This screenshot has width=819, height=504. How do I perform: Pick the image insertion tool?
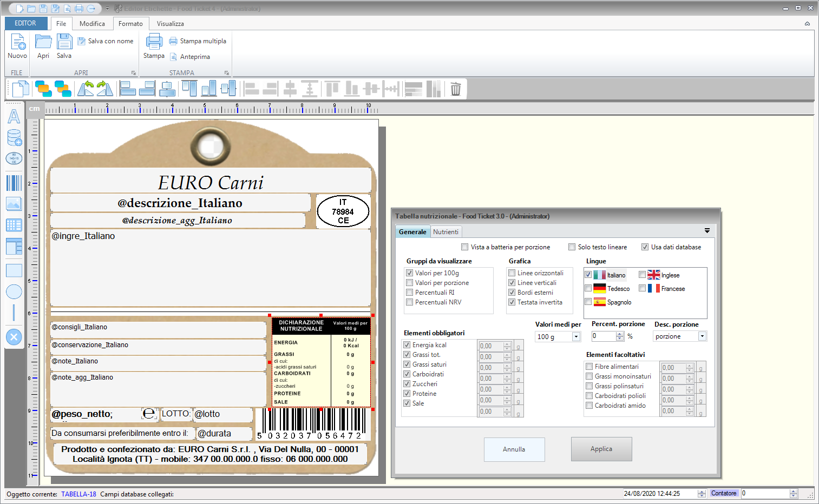(14, 204)
